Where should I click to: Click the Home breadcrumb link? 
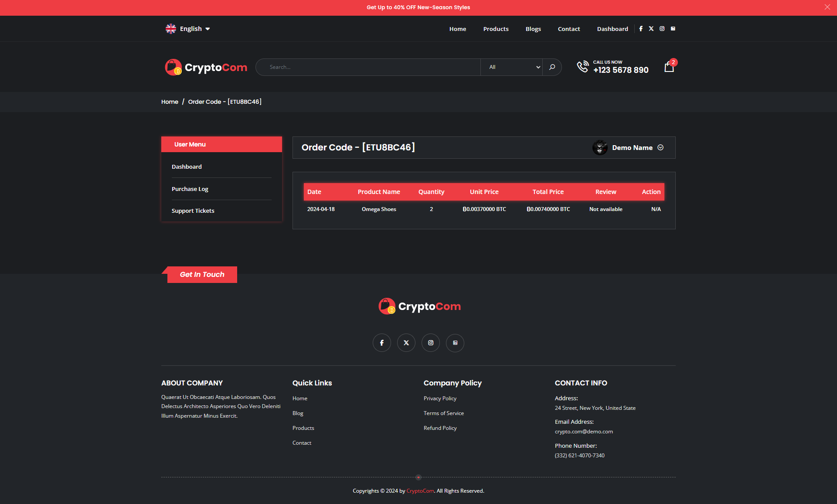click(170, 102)
